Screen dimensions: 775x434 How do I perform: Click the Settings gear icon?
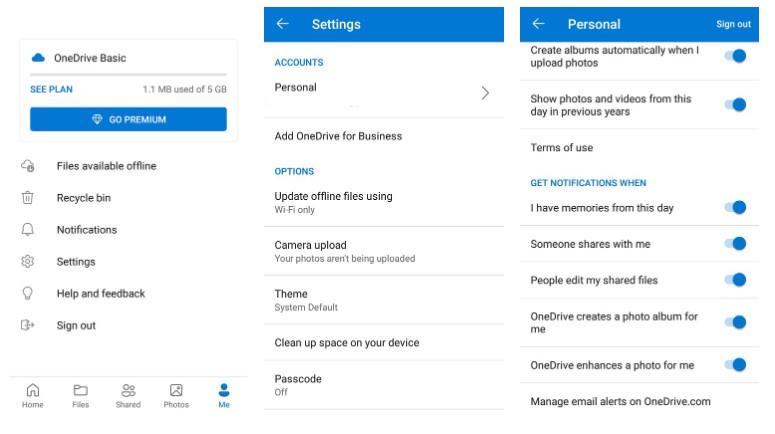point(28,261)
